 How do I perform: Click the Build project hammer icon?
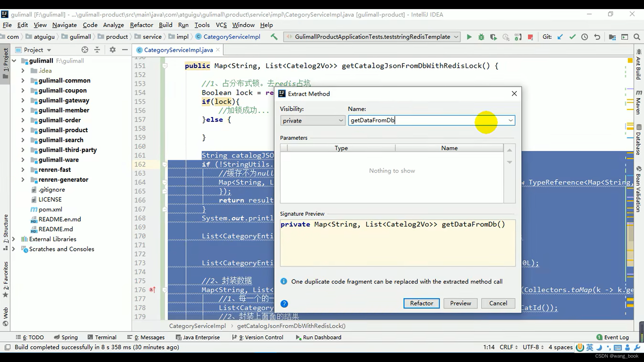click(274, 37)
